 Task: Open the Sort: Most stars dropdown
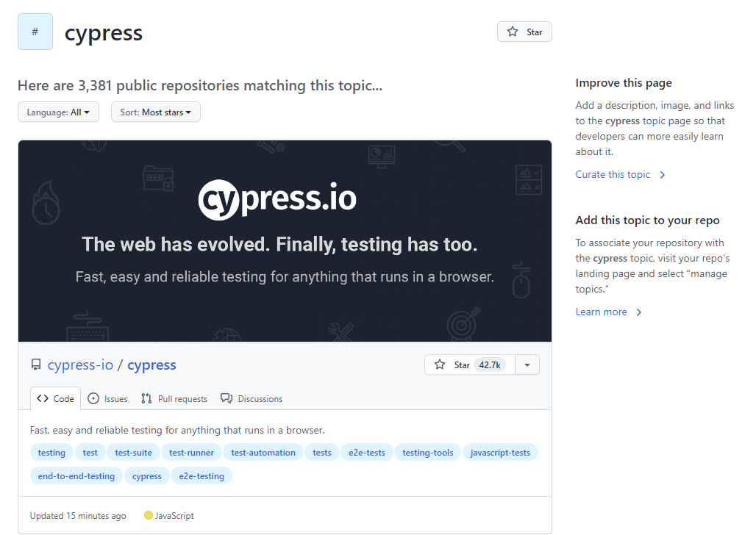[x=156, y=112]
